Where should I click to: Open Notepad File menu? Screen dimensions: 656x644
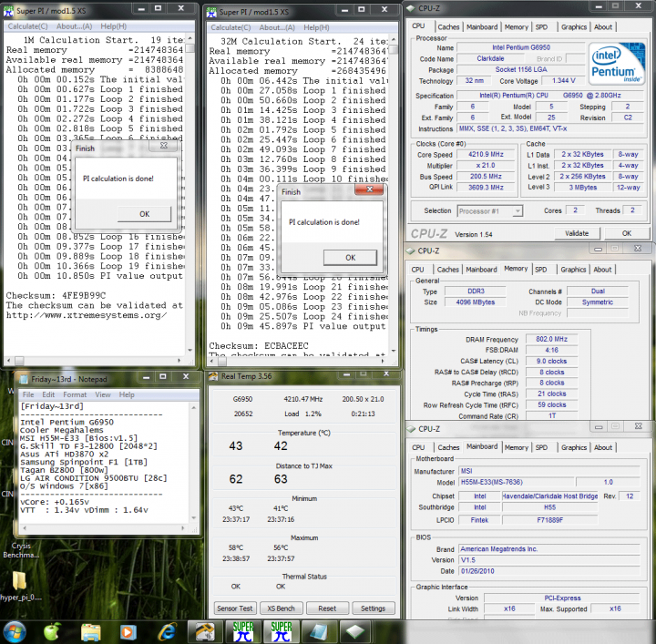coord(28,394)
